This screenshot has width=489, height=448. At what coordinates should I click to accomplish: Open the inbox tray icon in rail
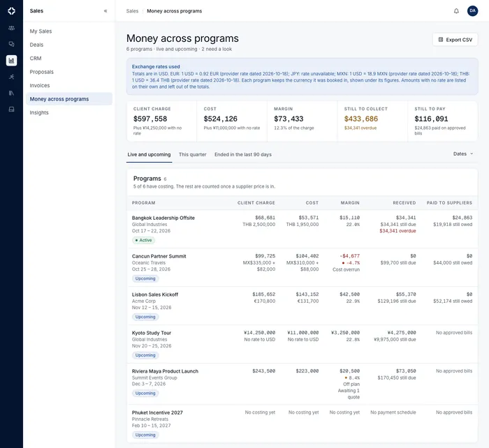point(12,110)
